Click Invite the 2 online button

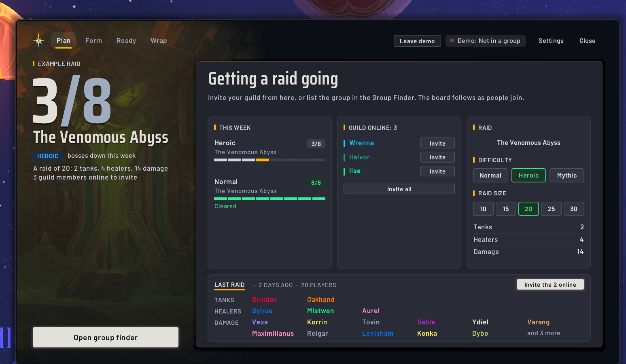[550, 284]
